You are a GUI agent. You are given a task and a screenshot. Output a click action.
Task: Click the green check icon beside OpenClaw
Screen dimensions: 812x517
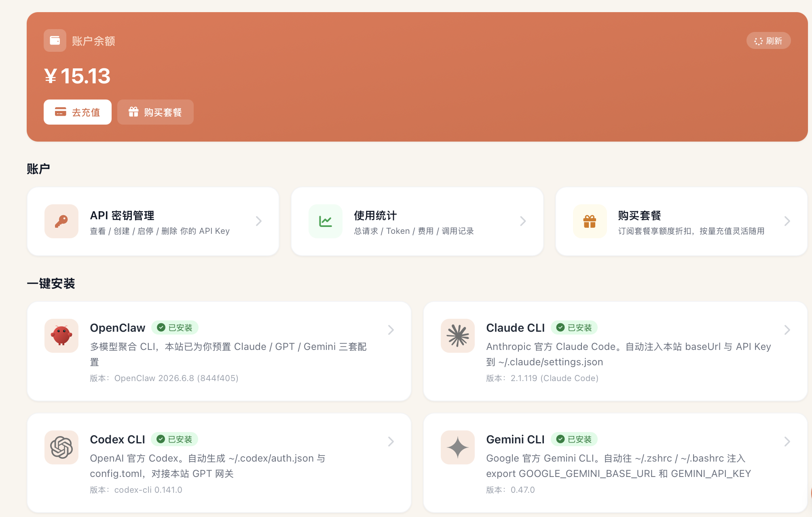[161, 328]
